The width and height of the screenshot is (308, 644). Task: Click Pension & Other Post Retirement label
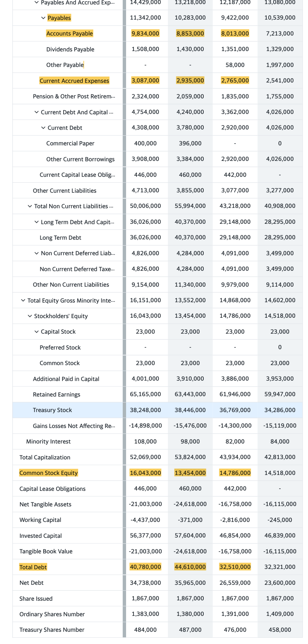point(74,96)
